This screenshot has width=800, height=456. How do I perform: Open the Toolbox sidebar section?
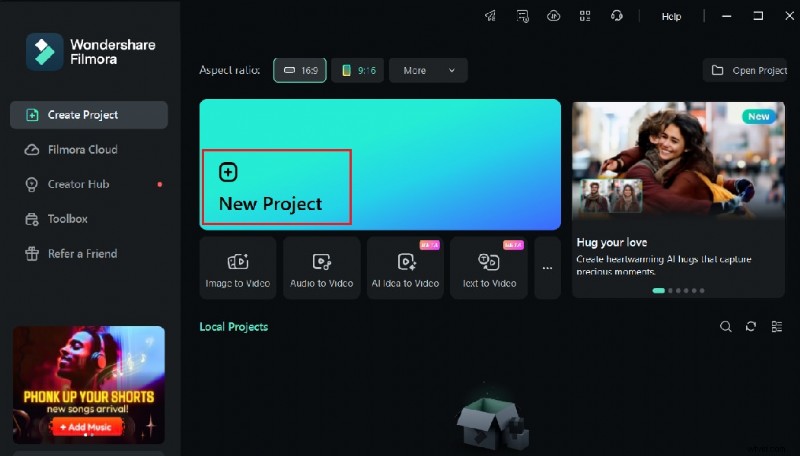[x=67, y=219]
